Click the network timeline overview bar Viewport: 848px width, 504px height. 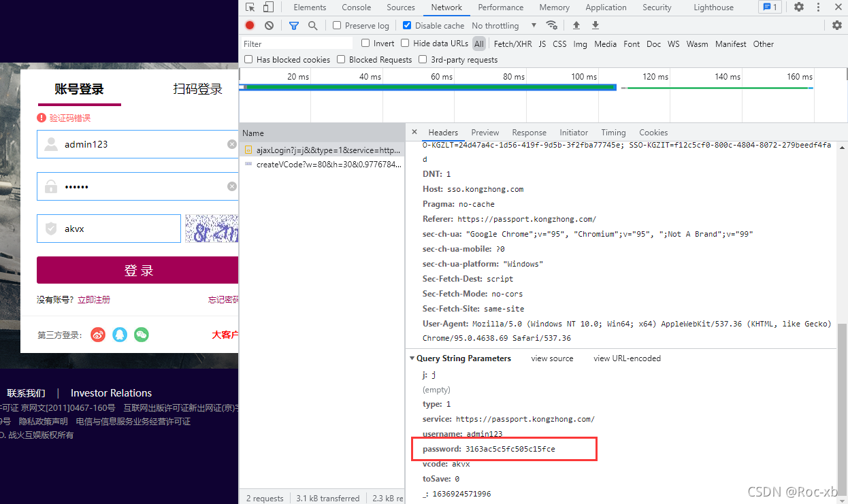pos(543,95)
